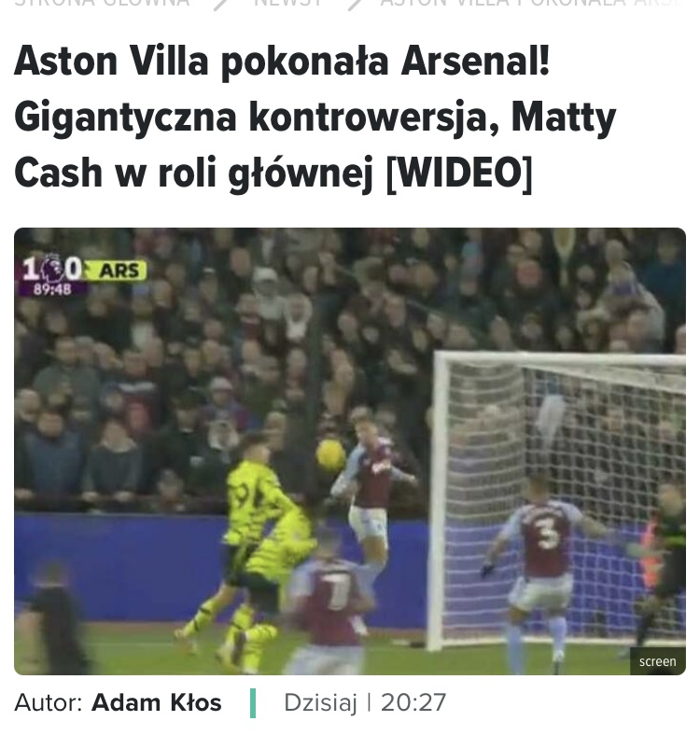Click breadcrumb chevron after Newsy
This screenshot has width=700, height=735.
coord(356,4)
